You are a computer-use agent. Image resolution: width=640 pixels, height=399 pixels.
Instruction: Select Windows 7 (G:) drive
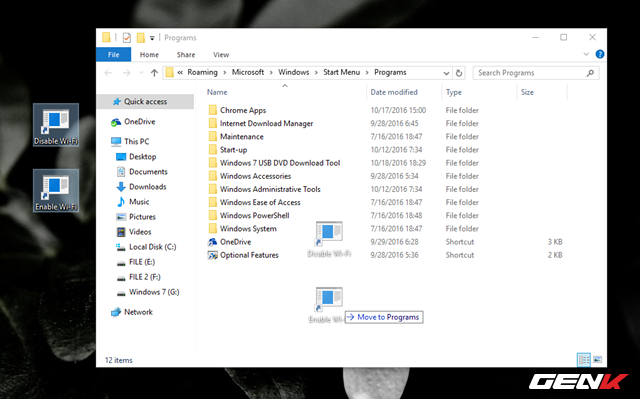click(154, 293)
